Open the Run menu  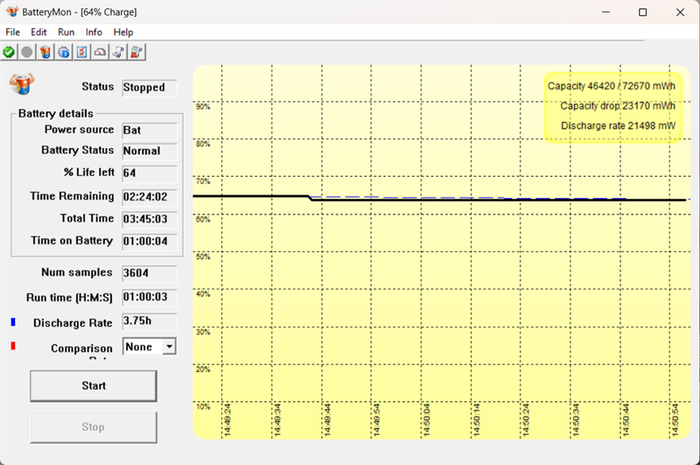click(x=66, y=32)
